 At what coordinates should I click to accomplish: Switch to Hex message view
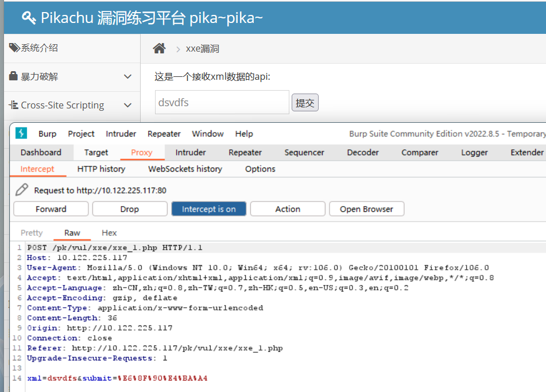coord(109,233)
